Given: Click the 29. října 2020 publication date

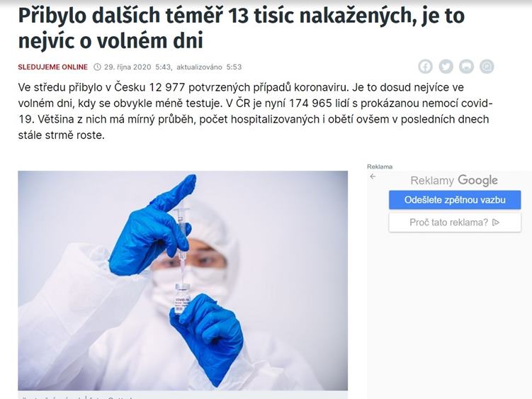Looking at the screenshot, I should (x=128, y=67).
